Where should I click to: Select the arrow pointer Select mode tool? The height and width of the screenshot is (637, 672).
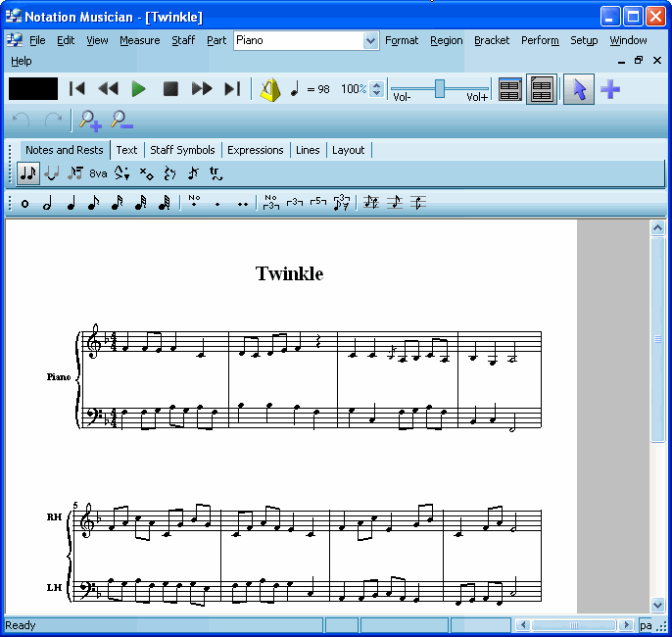579,89
